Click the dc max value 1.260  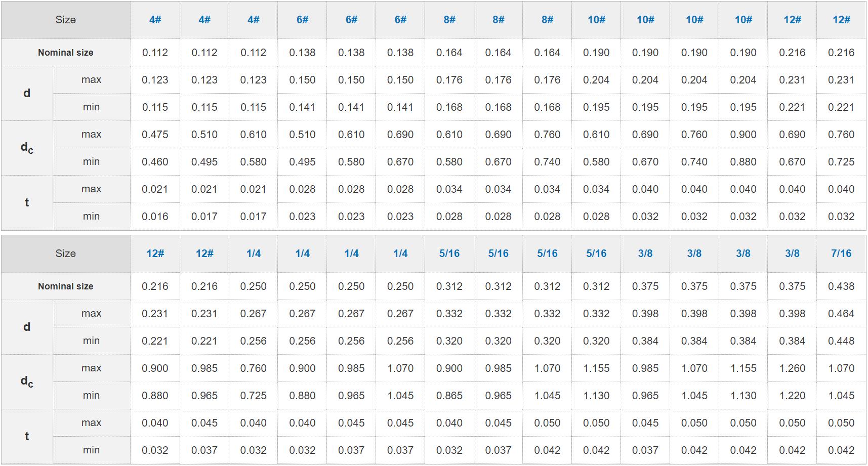tap(792, 368)
